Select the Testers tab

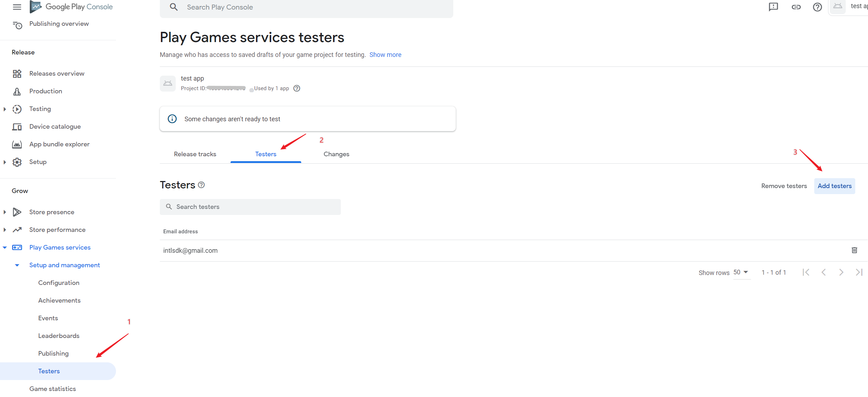(x=266, y=154)
